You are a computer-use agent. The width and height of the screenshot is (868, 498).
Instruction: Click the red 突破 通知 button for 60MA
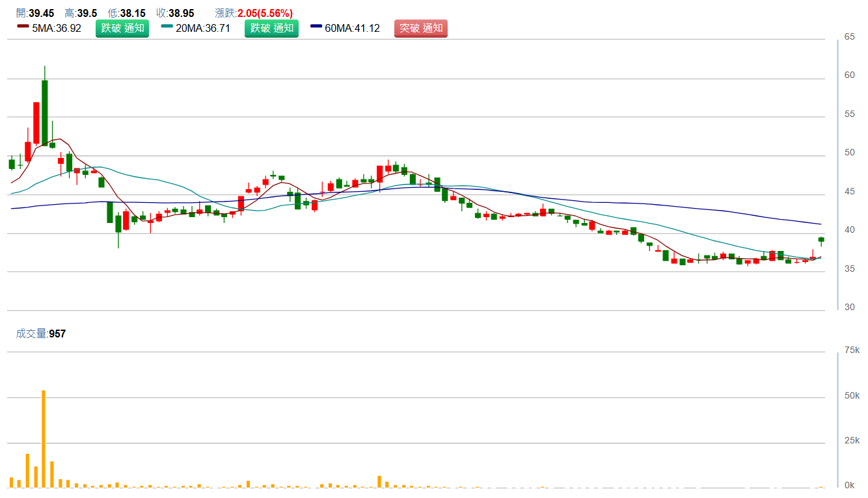click(420, 29)
